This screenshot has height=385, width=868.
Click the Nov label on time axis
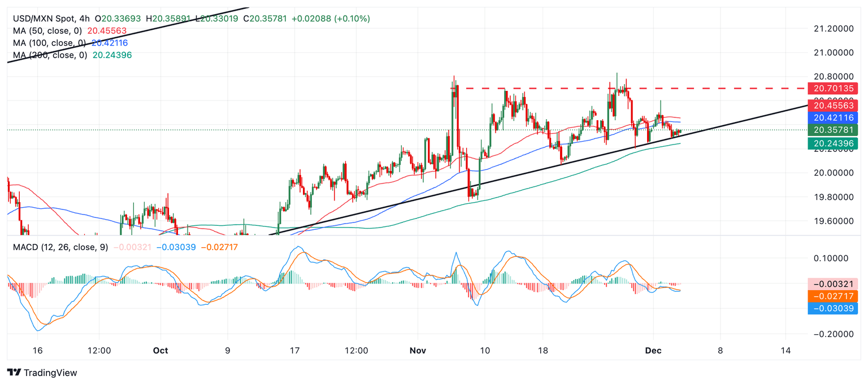418,351
